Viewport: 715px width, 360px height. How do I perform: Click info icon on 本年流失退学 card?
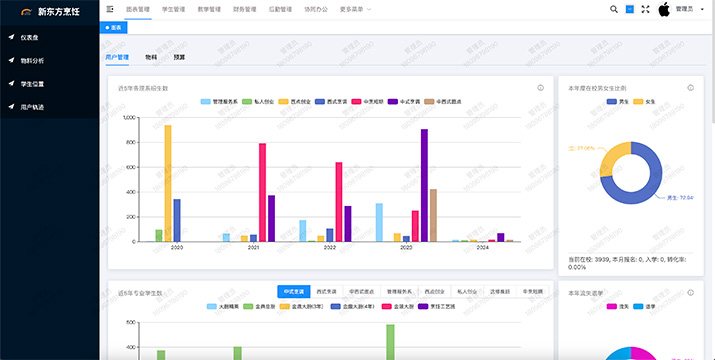click(690, 292)
